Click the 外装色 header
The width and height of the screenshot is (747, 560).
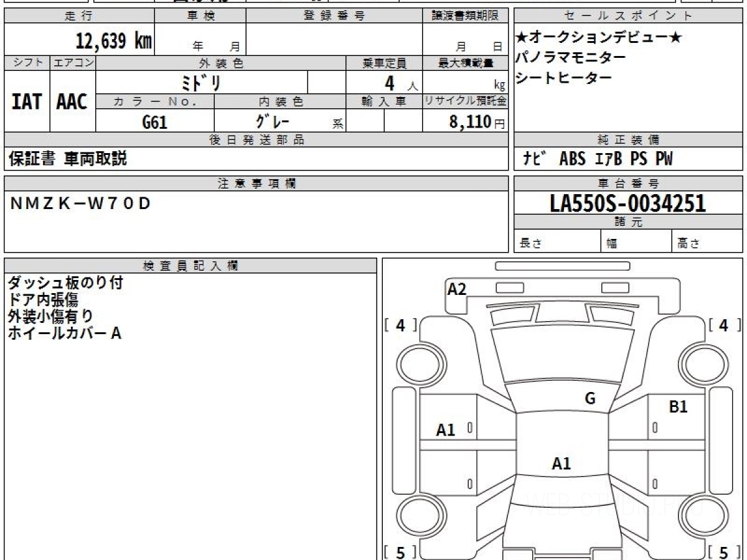point(221,63)
